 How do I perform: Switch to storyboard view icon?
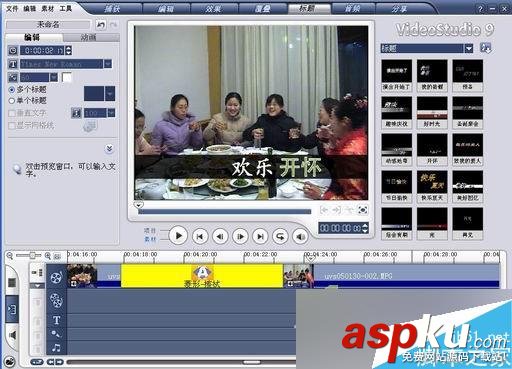[x=11, y=283]
